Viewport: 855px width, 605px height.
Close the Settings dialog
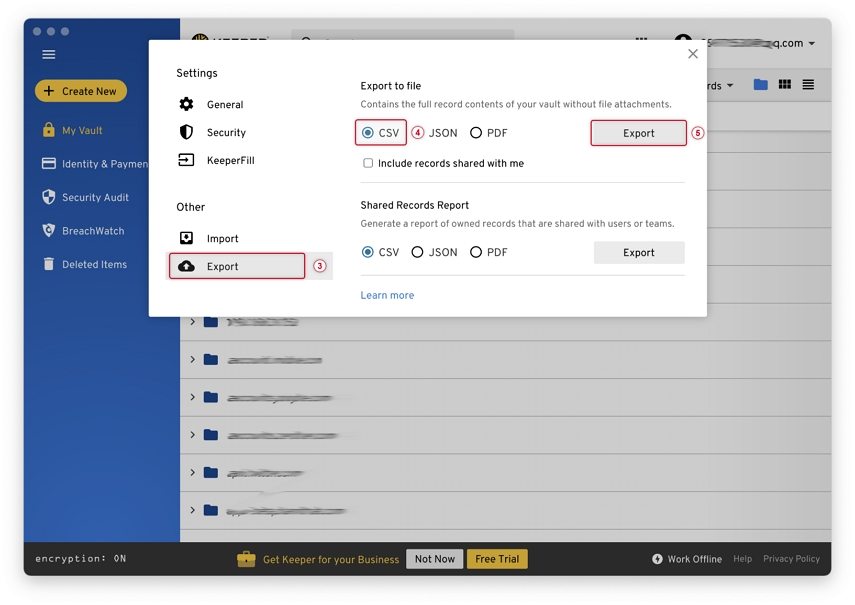(693, 53)
